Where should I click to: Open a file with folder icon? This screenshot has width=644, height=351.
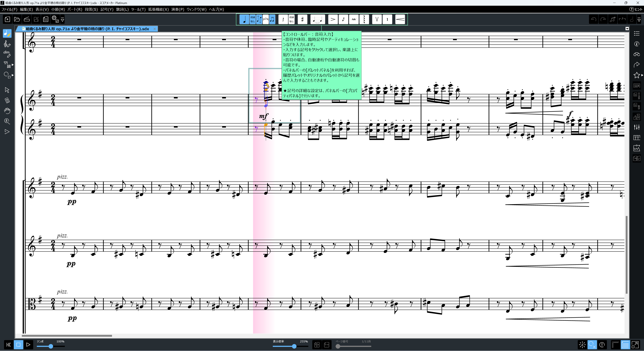(x=17, y=19)
